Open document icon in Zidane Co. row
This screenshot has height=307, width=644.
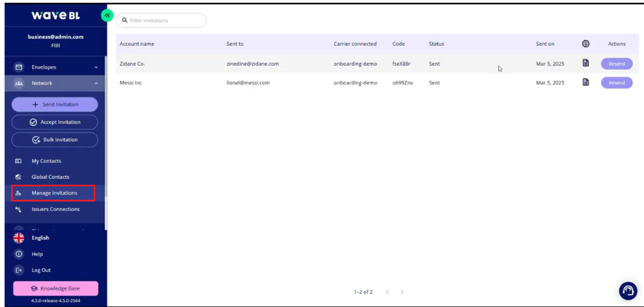click(x=586, y=63)
